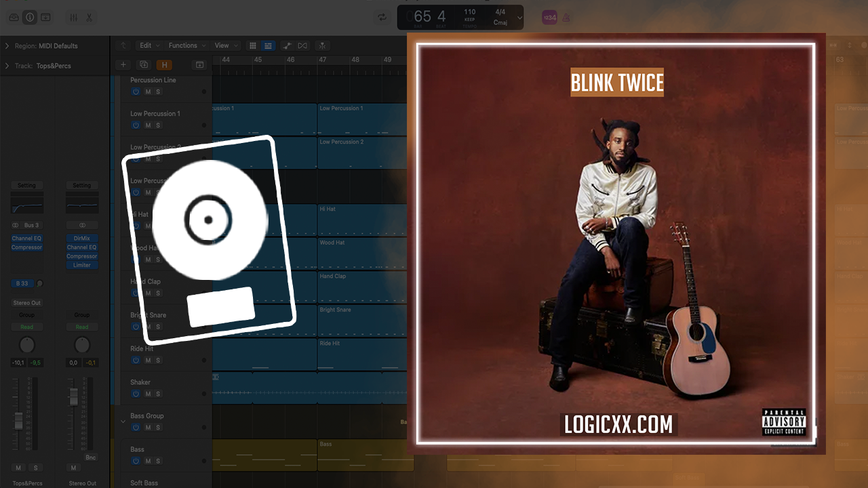Switch to grid view icon in tracks toolbar
Image resolution: width=868 pixels, height=488 pixels.
[253, 45]
